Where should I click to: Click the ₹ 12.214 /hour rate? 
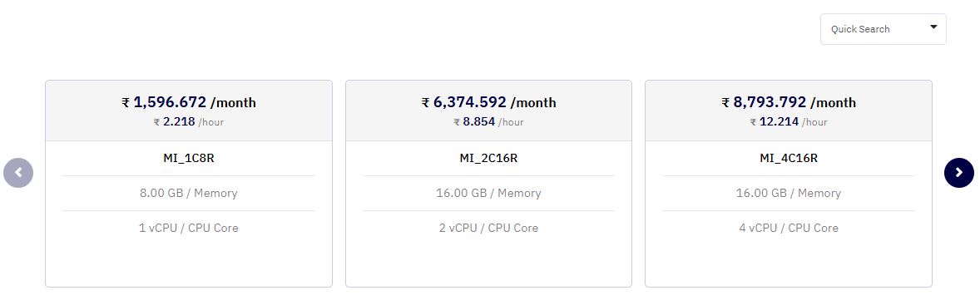point(788,122)
